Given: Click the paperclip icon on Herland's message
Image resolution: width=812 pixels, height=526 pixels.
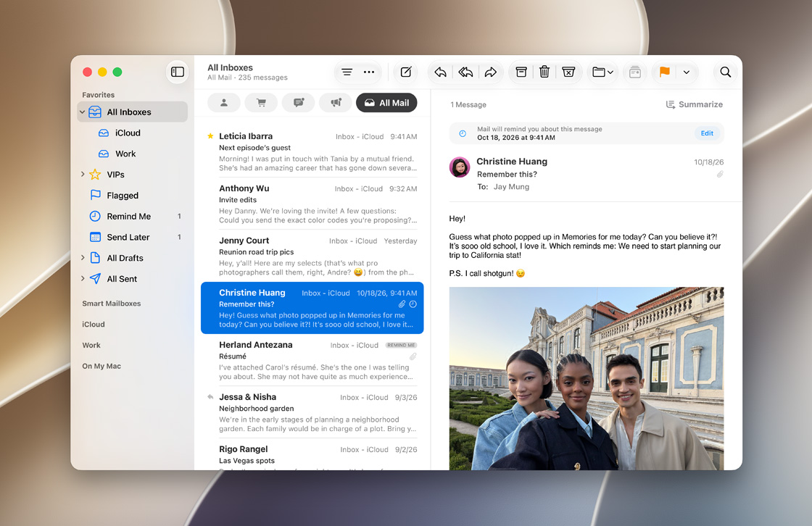Looking at the screenshot, I should (x=413, y=356).
